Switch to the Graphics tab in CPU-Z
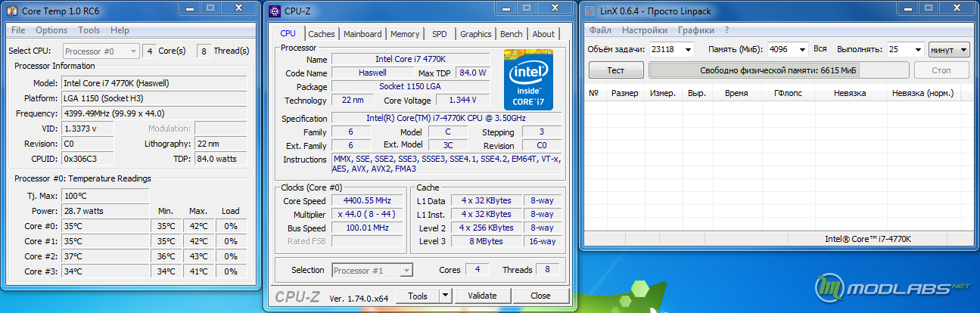 click(x=476, y=34)
